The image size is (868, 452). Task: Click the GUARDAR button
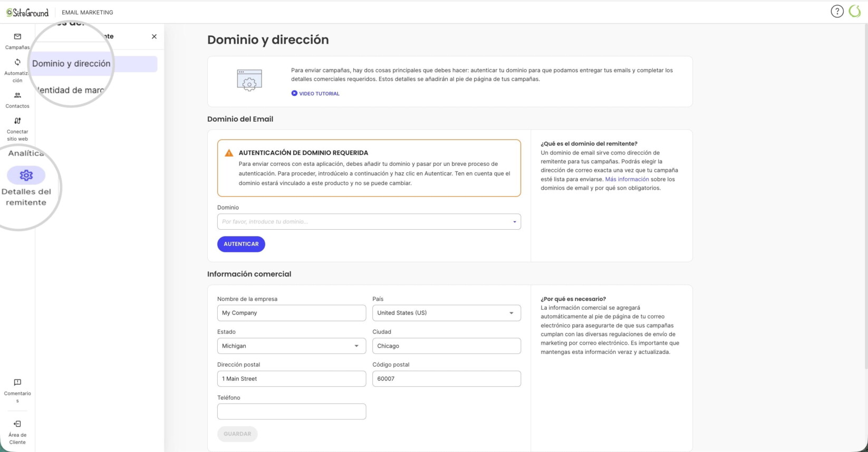(x=237, y=434)
